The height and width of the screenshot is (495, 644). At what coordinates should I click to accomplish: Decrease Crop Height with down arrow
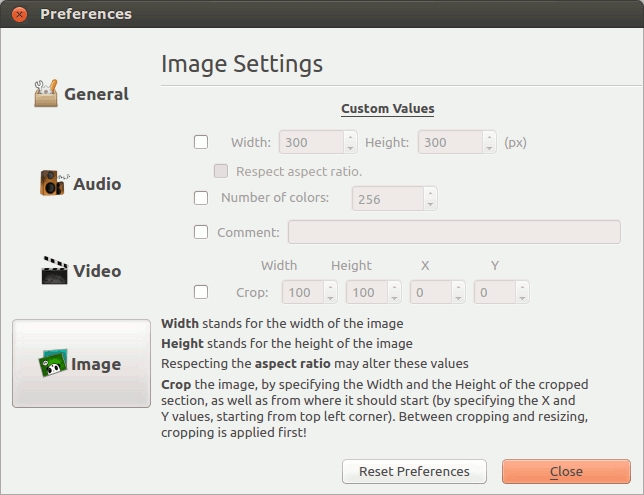(x=394, y=298)
